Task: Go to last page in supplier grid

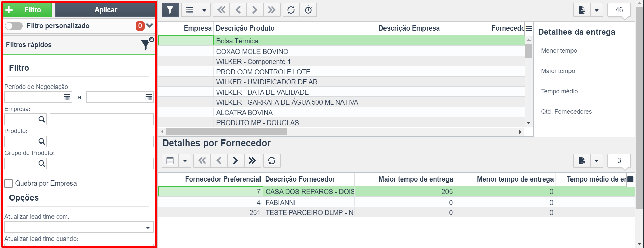Action: [x=252, y=161]
